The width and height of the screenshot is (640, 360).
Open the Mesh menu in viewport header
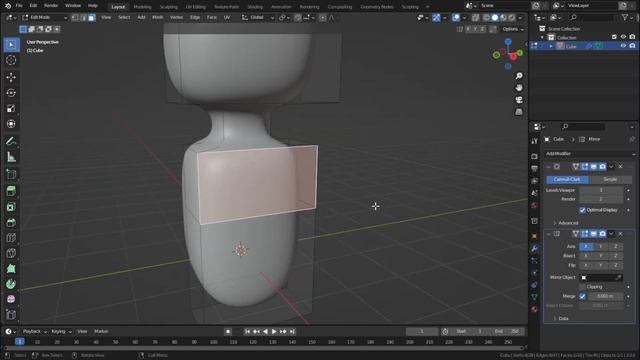(x=158, y=18)
